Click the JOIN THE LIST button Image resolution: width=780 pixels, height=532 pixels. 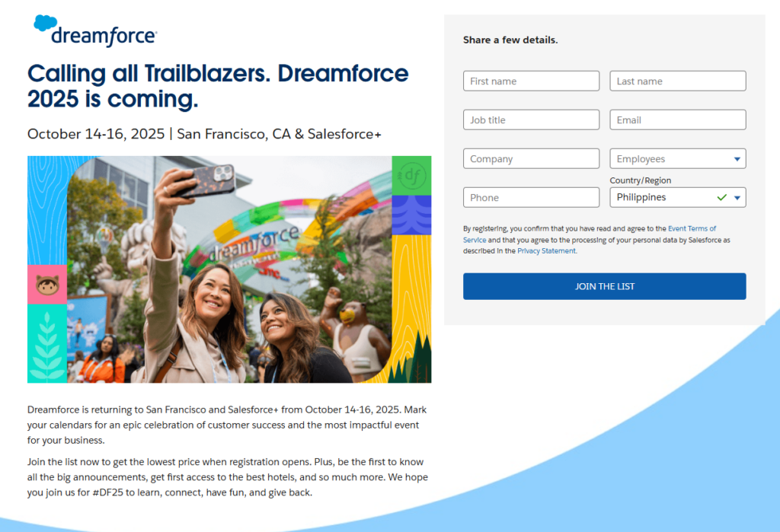(604, 286)
